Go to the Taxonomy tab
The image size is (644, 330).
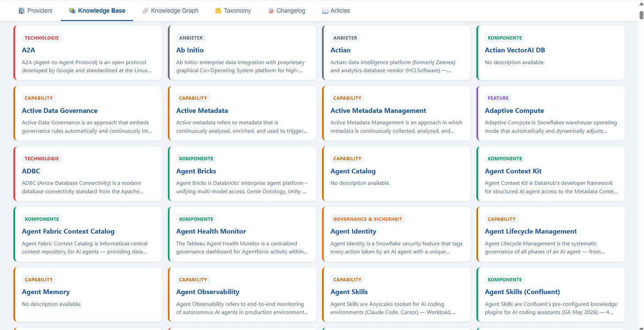pos(233,11)
